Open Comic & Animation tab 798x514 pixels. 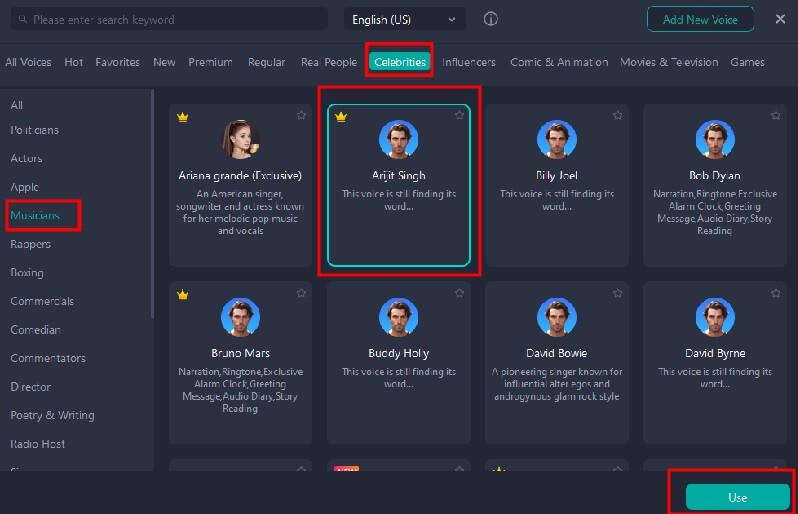[x=559, y=62]
